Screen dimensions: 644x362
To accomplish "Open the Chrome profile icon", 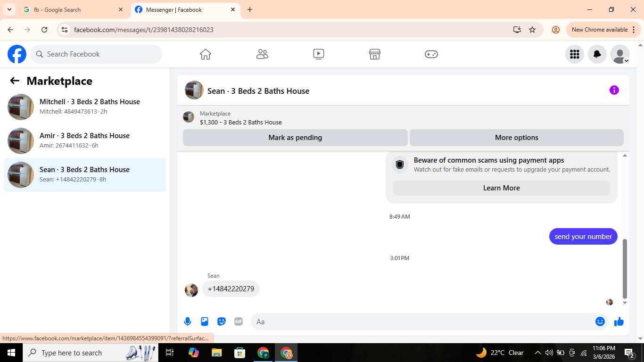I will (556, 30).
